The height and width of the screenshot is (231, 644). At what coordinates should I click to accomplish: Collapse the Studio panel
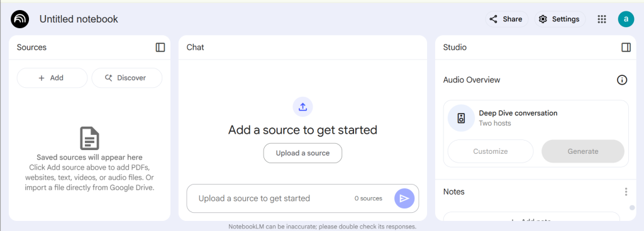pyautogui.click(x=626, y=48)
